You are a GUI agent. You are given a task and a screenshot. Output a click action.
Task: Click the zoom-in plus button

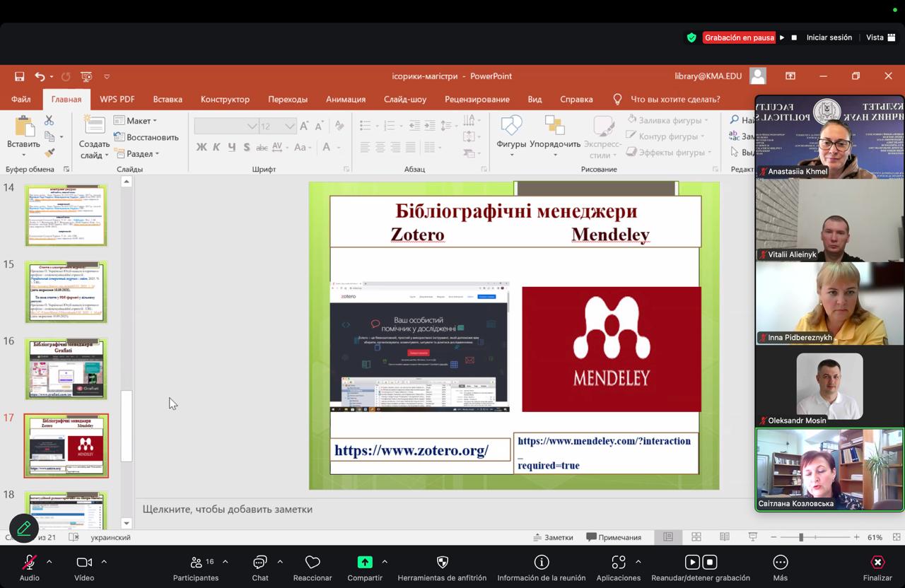pos(856,537)
